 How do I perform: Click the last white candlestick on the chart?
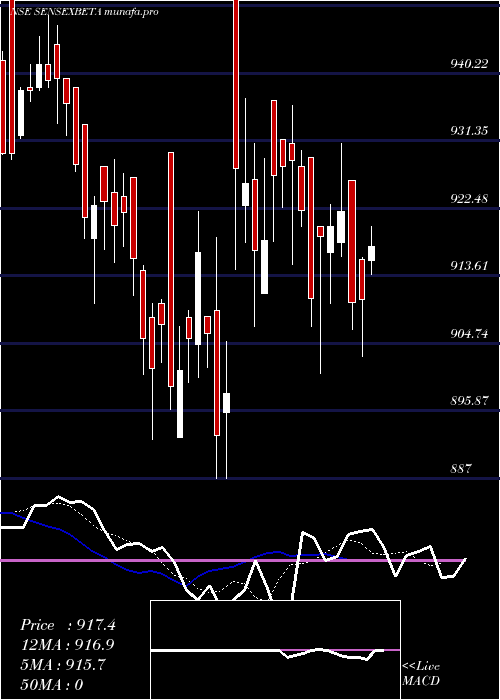[x=371, y=253]
